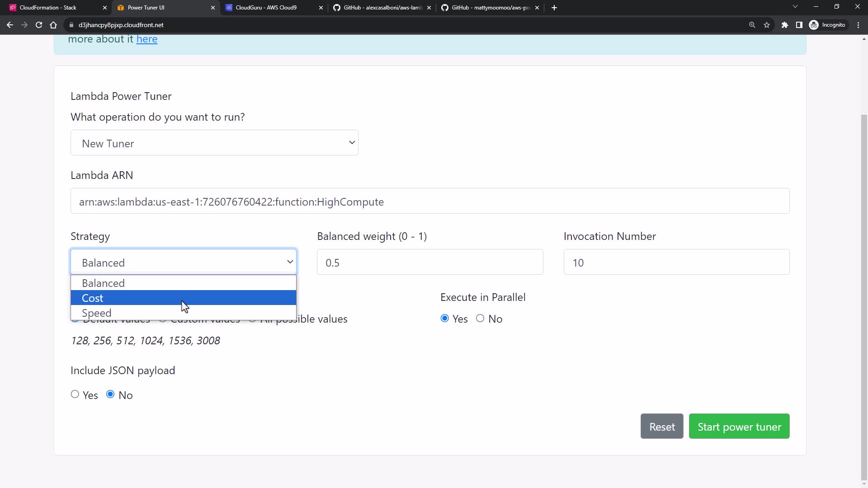
Task: Toggle the browser side panel icon
Action: [x=799, y=25]
